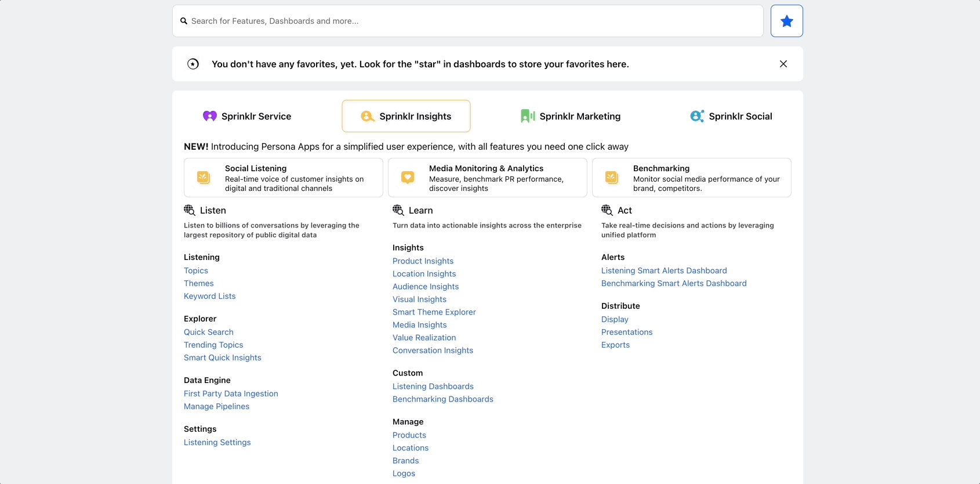Open Benchmarking Dashboards
Screen dimensions: 980x484
[x=443, y=399]
